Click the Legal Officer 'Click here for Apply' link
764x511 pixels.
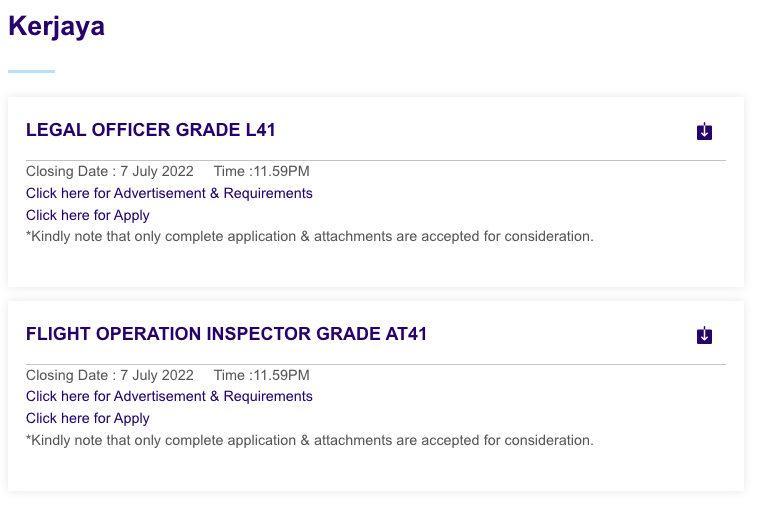coord(88,215)
